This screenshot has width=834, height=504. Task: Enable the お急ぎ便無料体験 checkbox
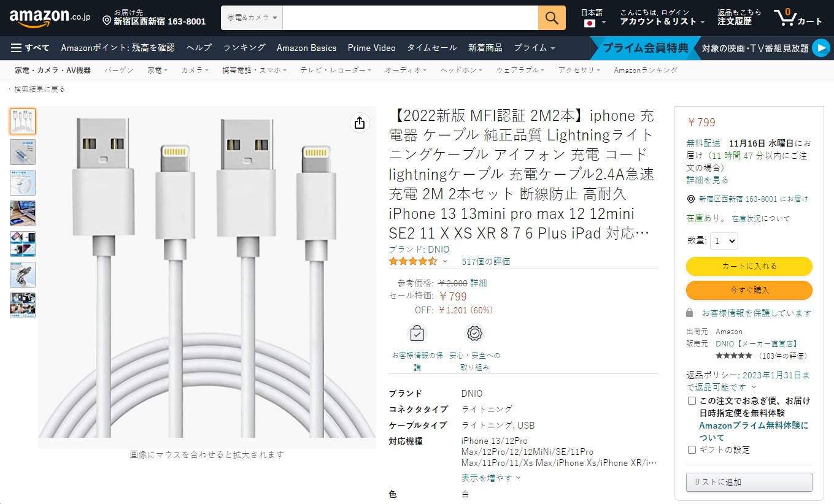(x=690, y=400)
